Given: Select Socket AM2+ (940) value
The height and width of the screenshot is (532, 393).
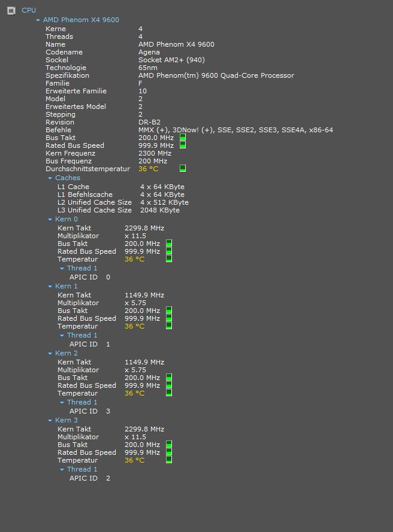Looking at the screenshot, I should click(171, 60).
